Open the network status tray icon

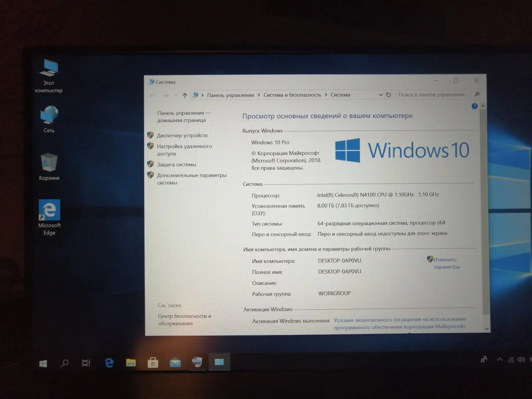pyautogui.click(x=511, y=359)
